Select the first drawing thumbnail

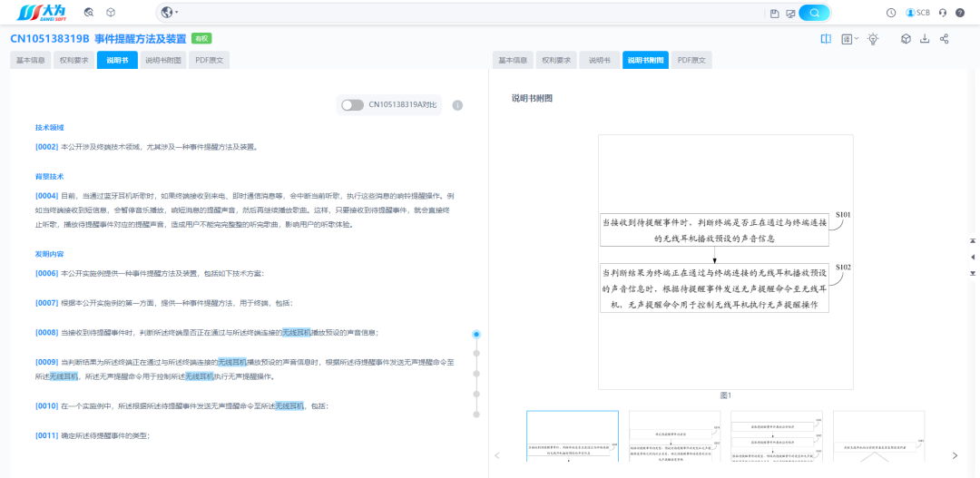pyautogui.click(x=573, y=436)
